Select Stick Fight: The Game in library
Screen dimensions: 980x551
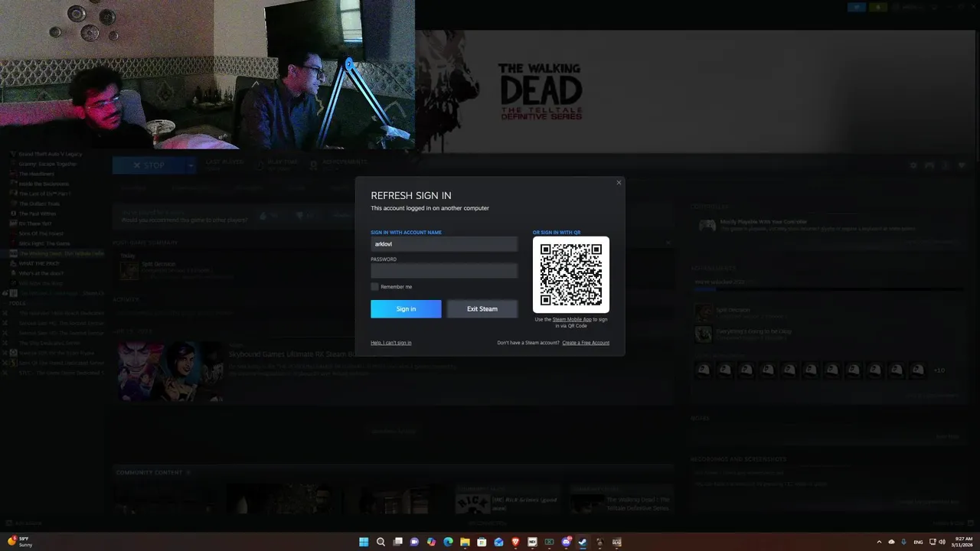pyautogui.click(x=44, y=243)
